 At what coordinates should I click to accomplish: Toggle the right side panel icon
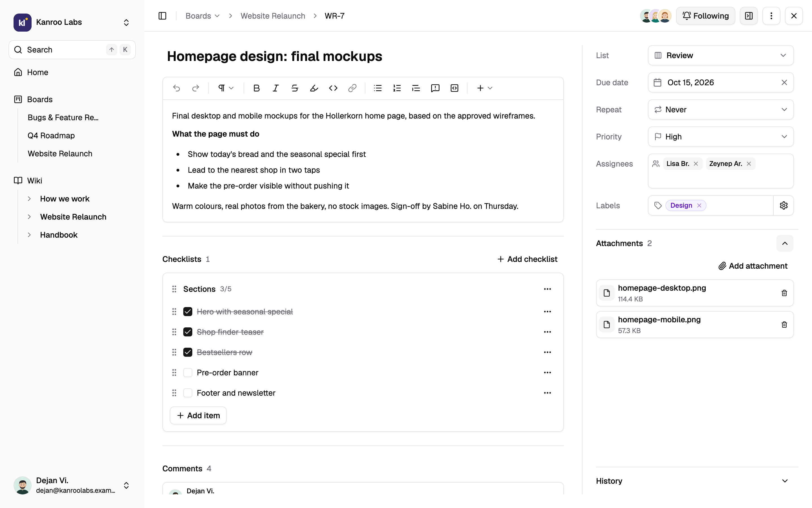749,16
